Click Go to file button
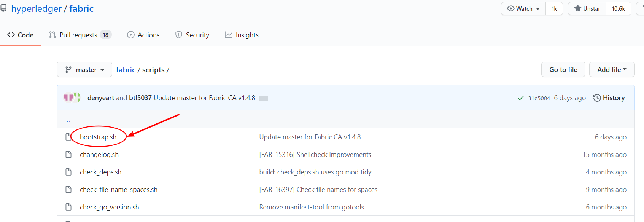This screenshot has height=222, width=644. (x=563, y=69)
